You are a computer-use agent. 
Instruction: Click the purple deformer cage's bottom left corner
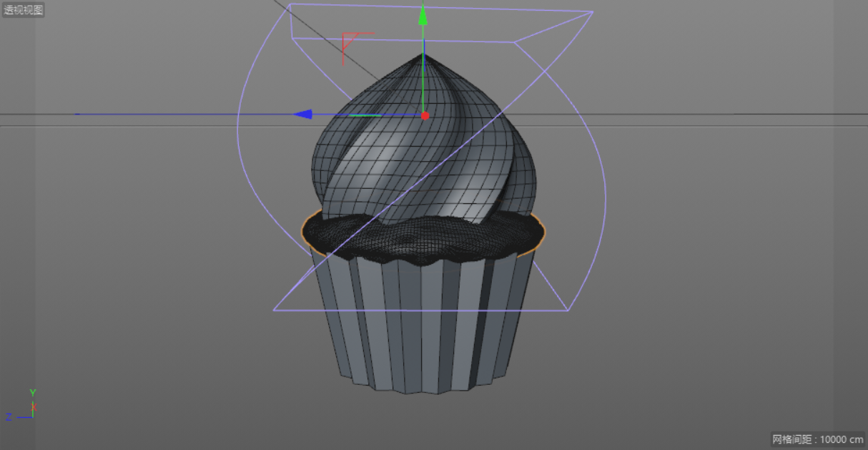click(275, 310)
